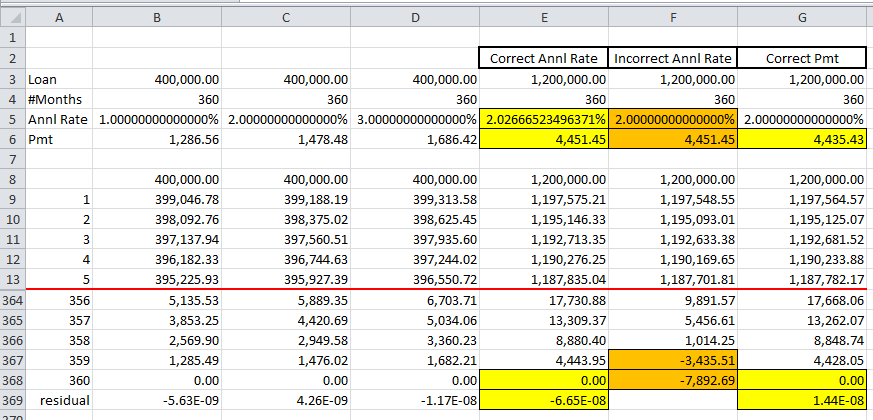Select row 1 header

coord(12,38)
